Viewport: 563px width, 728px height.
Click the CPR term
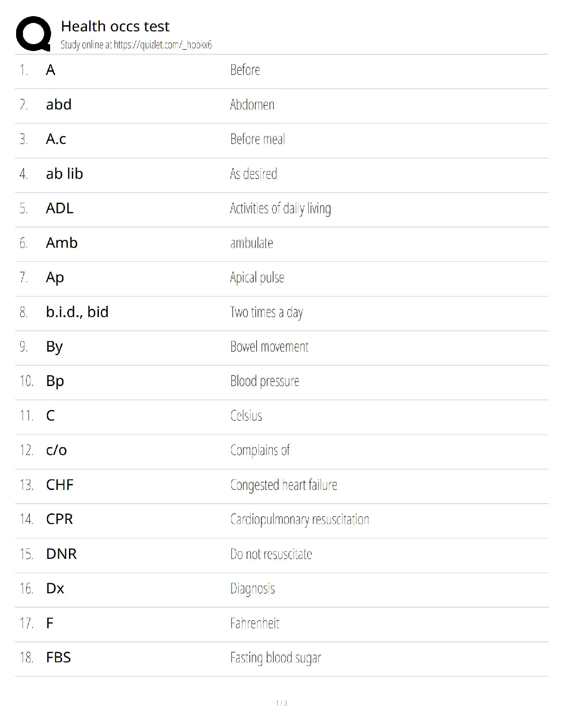click(x=59, y=519)
